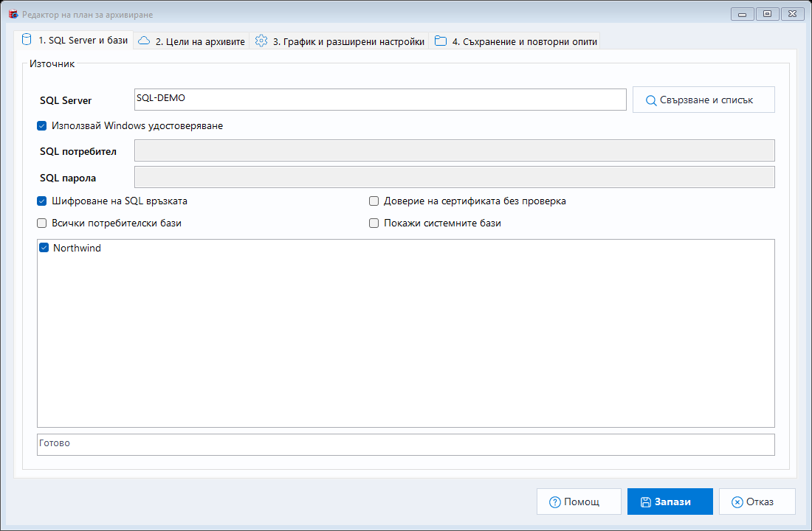
Task: Select the Northwind database name
Action: pyautogui.click(x=78, y=248)
